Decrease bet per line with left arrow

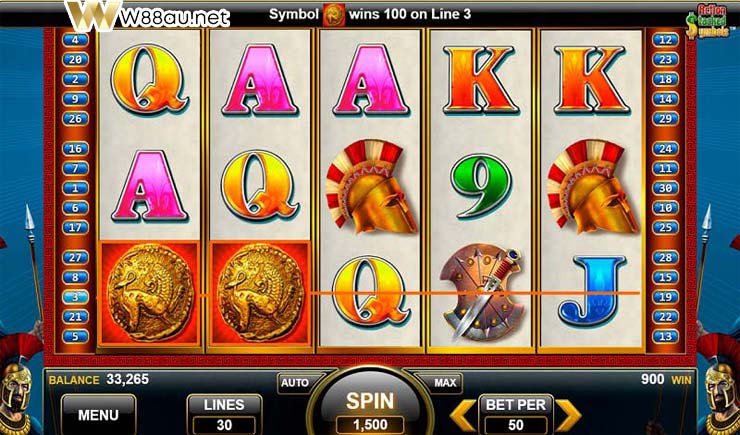click(x=463, y=415)
